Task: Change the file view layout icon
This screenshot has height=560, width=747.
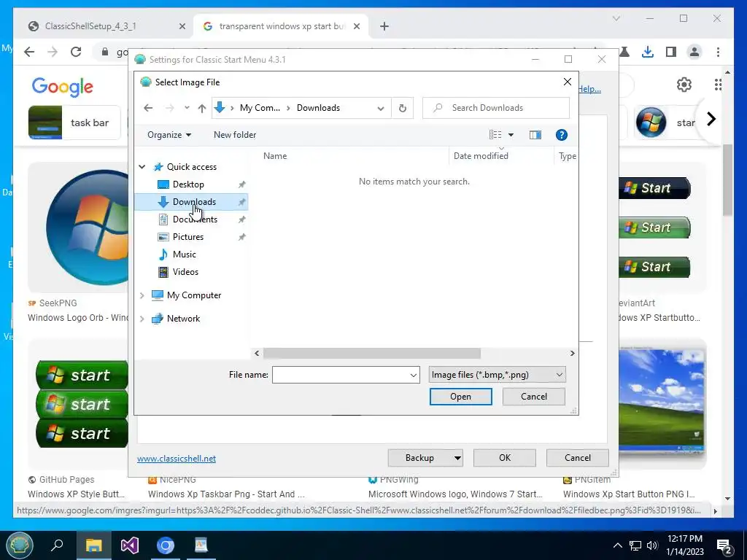Action: (495, 135)
